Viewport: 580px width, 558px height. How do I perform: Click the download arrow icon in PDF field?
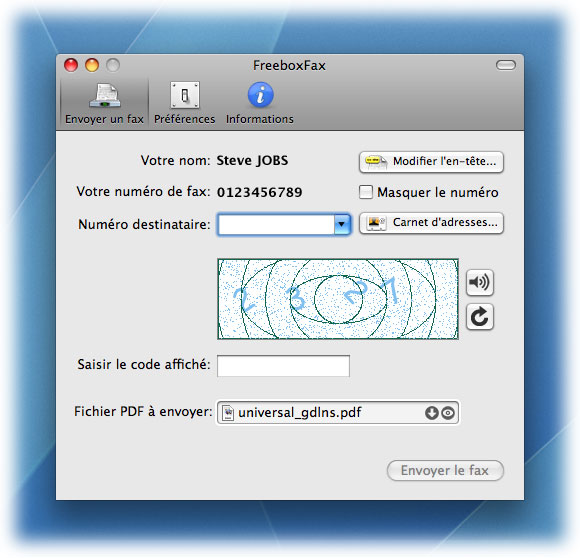tap(431, 413)
